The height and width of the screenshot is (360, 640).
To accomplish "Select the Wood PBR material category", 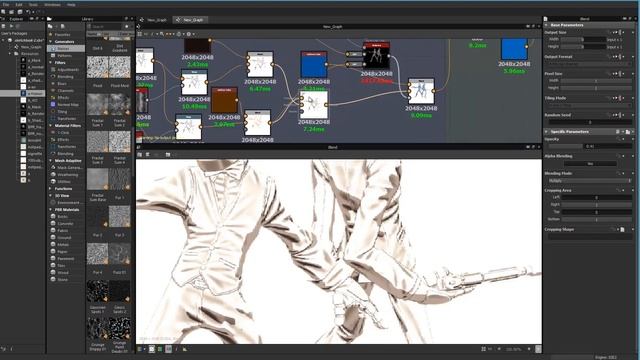I will 63,272.
